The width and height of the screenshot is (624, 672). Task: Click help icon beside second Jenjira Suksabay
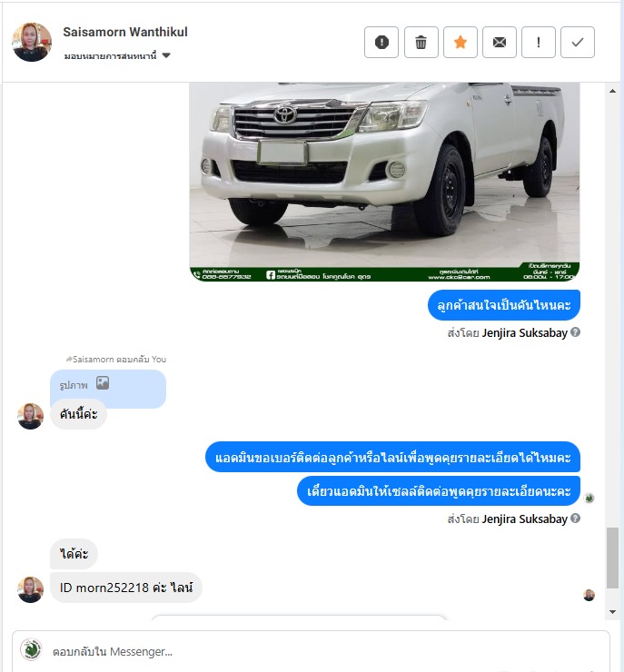coord(576,519)
